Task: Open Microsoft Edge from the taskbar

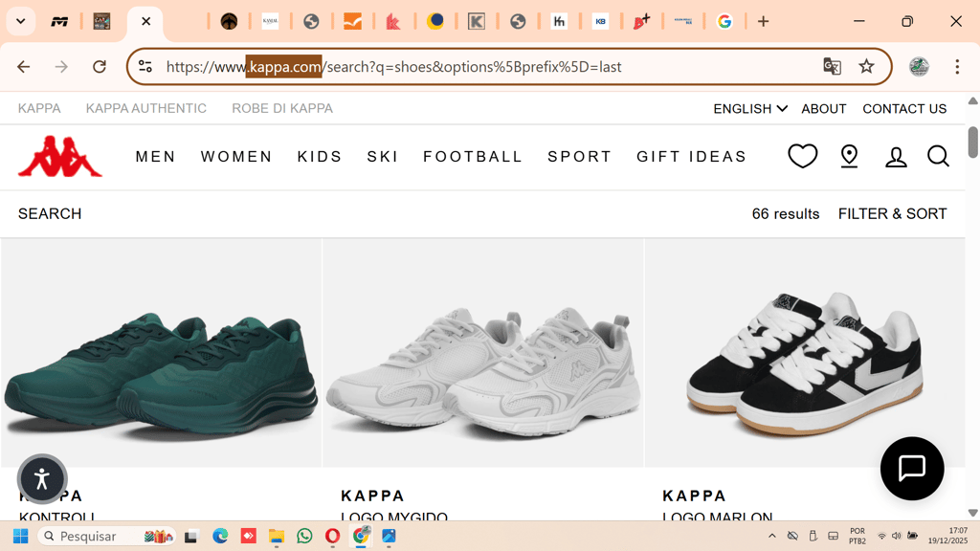Action: (x=220, y=536)
